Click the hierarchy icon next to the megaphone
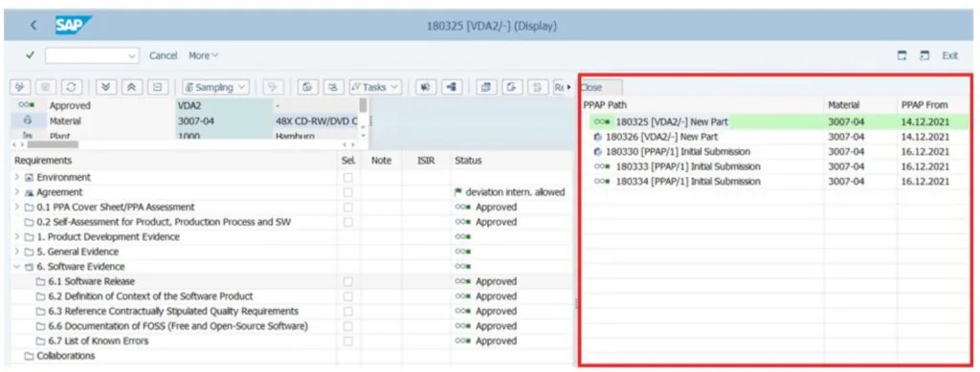 click(452, 87)
